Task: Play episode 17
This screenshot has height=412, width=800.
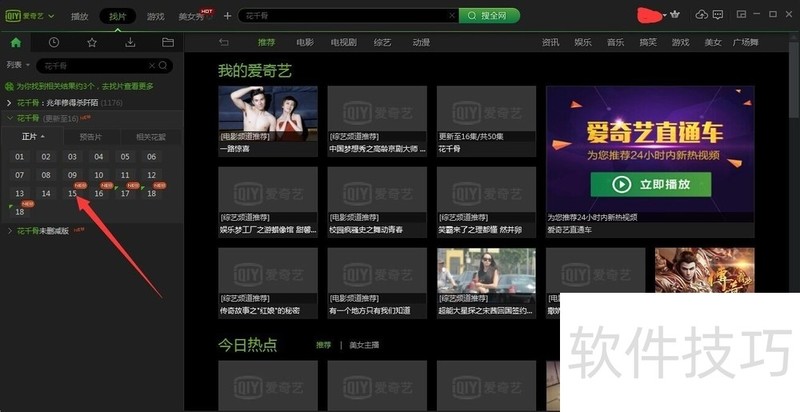Action: [125, 193]
